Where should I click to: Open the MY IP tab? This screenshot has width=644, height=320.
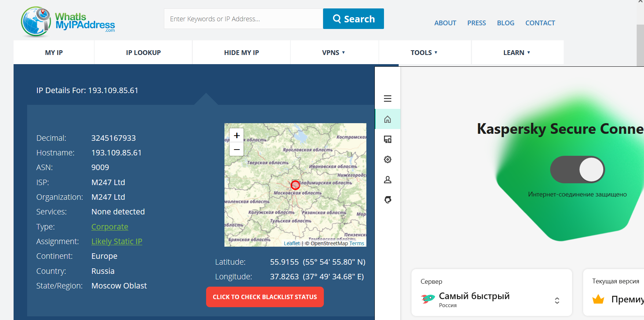coord(54,52)
